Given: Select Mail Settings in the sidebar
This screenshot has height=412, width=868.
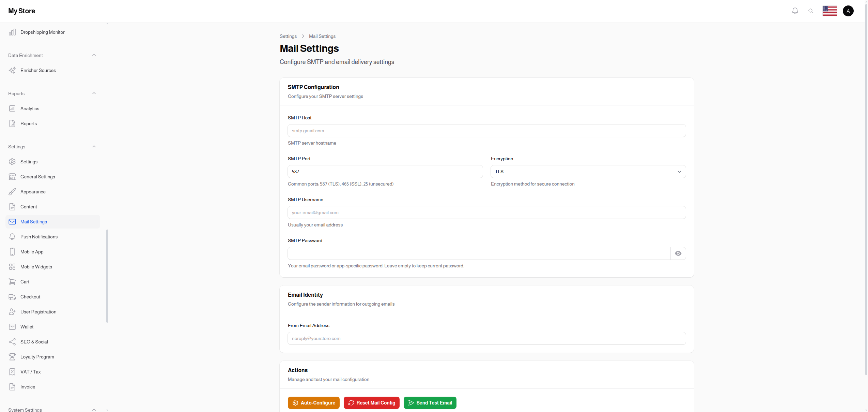Looking at the screenshot, I should click(x=34, y=222).
